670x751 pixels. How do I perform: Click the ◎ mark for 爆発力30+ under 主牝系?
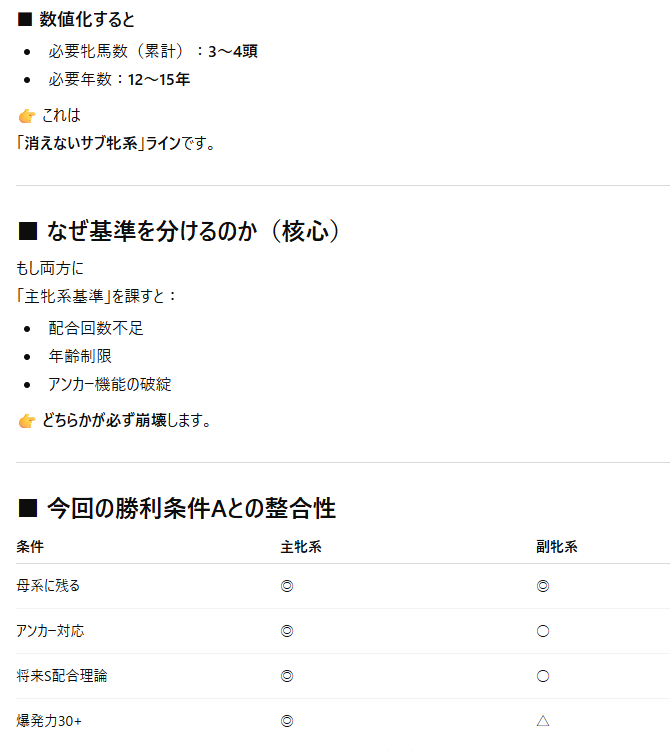point(287,721)
